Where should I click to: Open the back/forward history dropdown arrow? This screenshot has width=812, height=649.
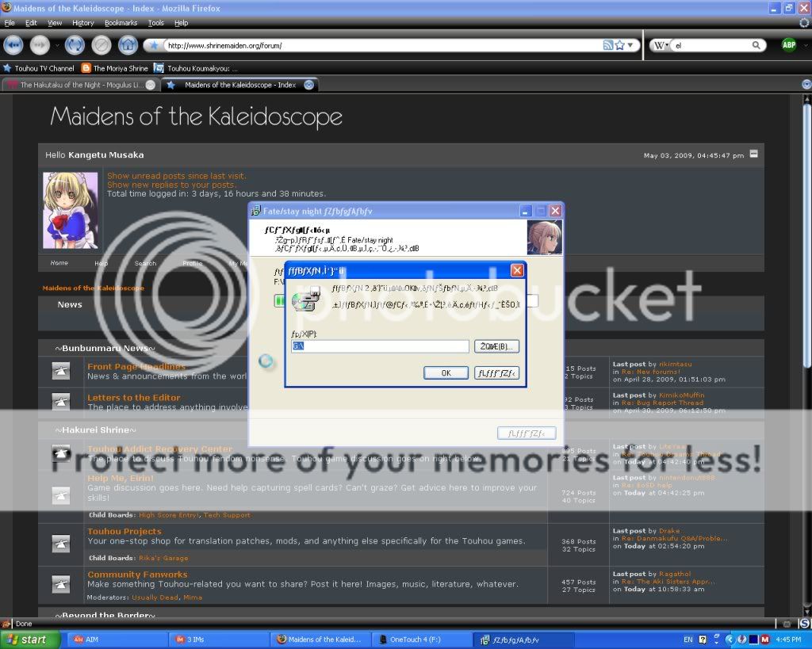tap(56, 45)
